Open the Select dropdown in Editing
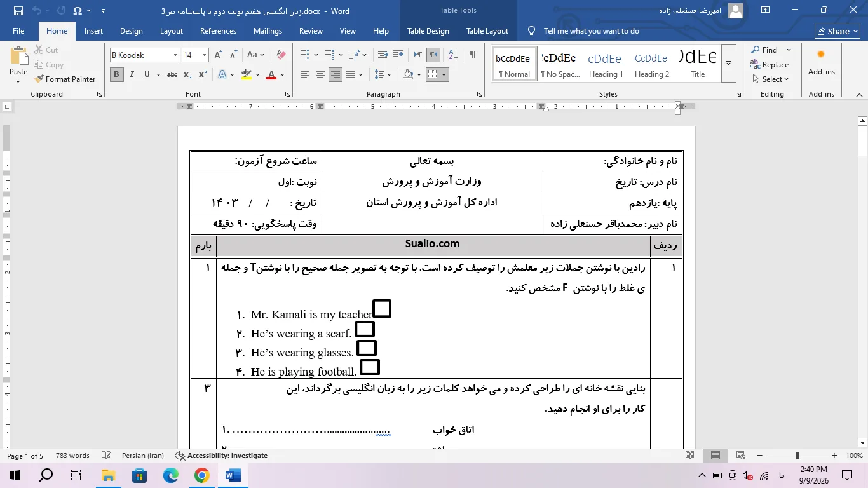The height and width of the screenshot is (488, 868). (x=770, y=79)
